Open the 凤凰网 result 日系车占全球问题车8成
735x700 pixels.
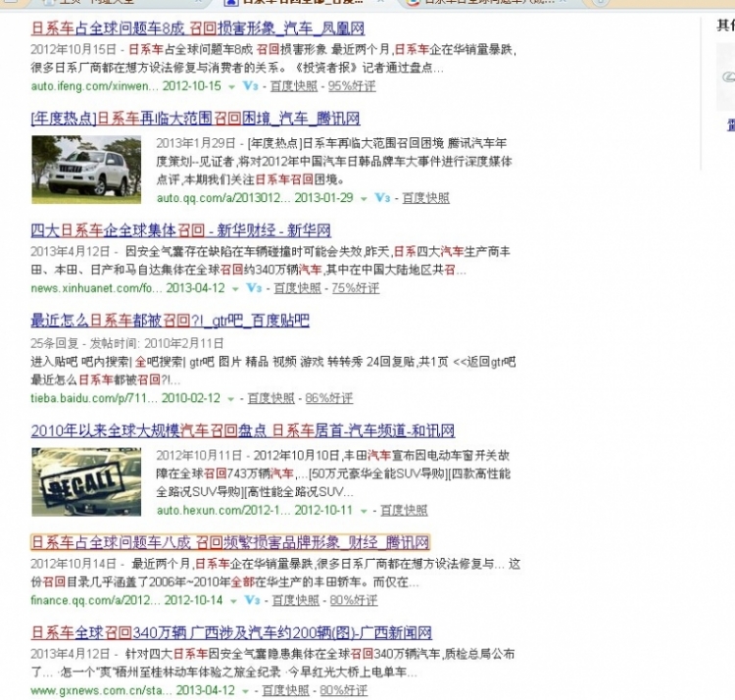pyautogui.click(x=198, y=28)
